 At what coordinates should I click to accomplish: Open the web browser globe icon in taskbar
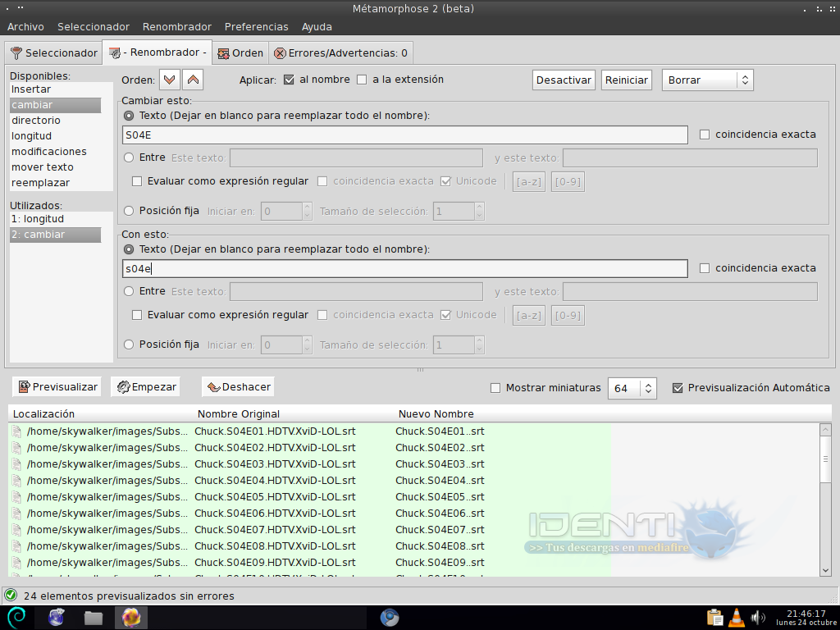57,618
